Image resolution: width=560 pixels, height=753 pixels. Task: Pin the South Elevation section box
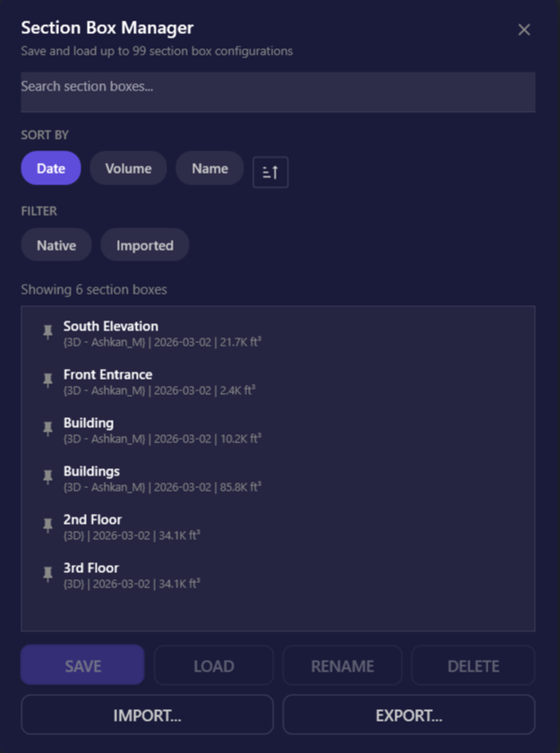click(47, 331)
